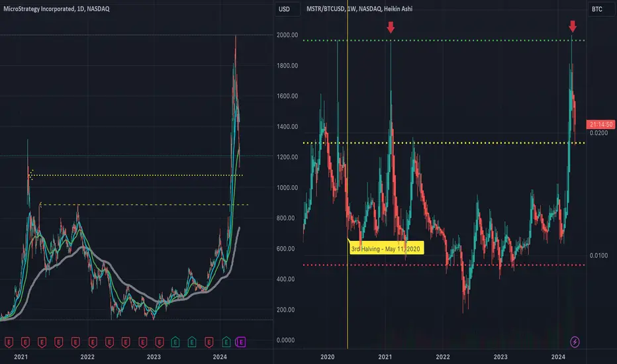Click the 1400.00 price axis label
The height and width of the screenshot is (364, 617).
tap(287, 126)
